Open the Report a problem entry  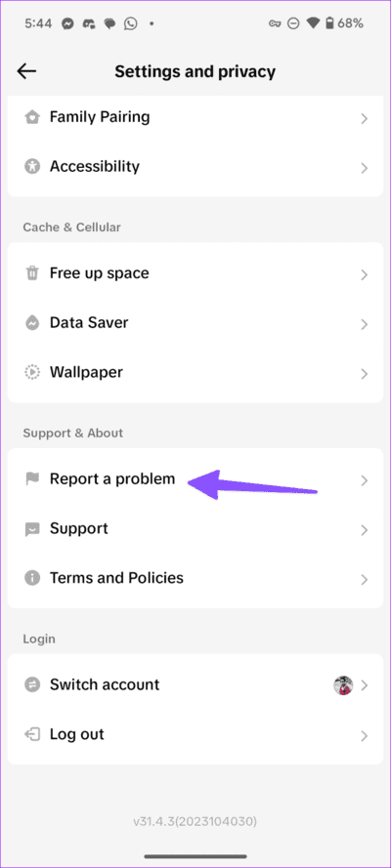tap(195, 479)
